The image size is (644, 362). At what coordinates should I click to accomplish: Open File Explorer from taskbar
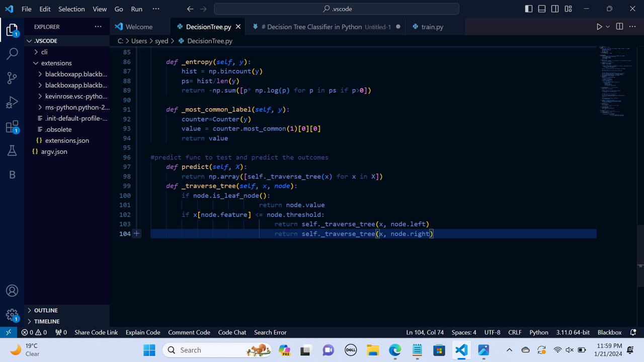coord(373,350)
